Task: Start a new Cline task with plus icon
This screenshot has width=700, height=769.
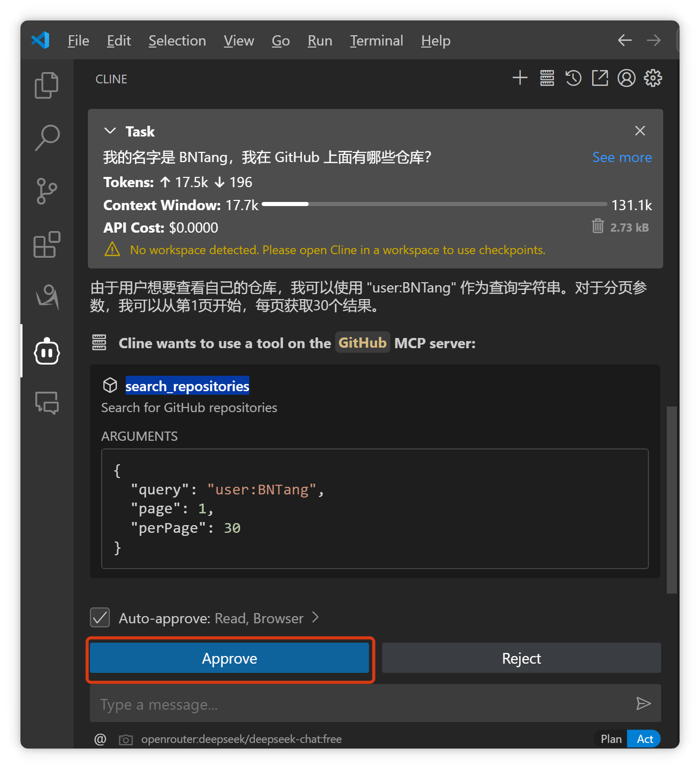Action: (520, 78)
